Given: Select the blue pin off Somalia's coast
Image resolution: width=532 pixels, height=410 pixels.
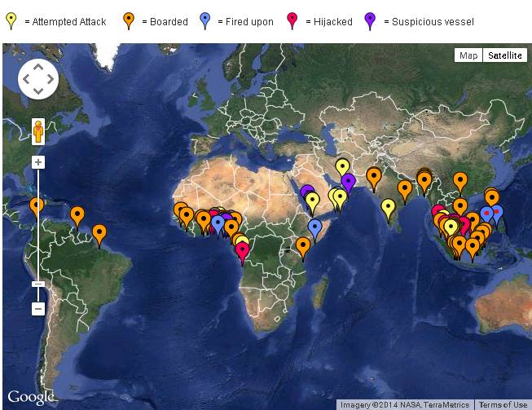Looking at the screenshot, I should 315,227.
